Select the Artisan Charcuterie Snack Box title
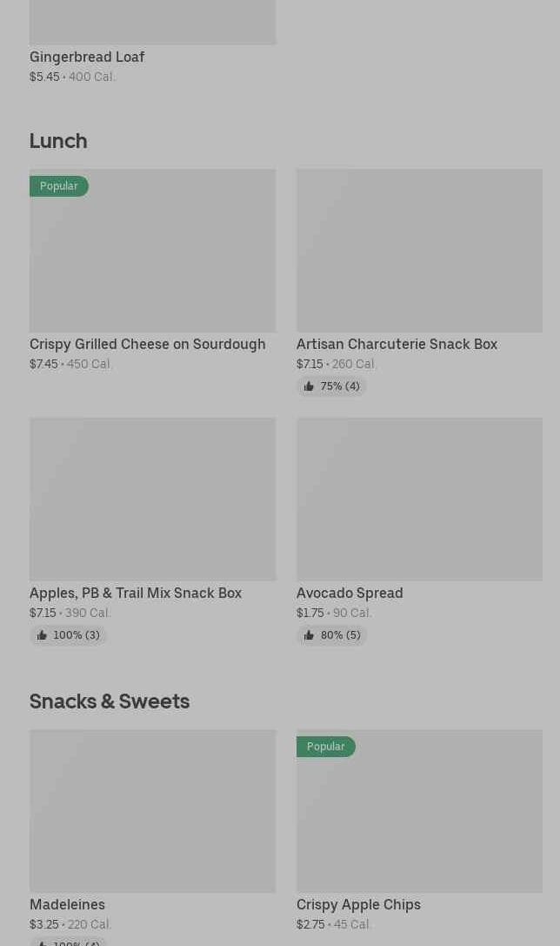 tap(397, 344)
